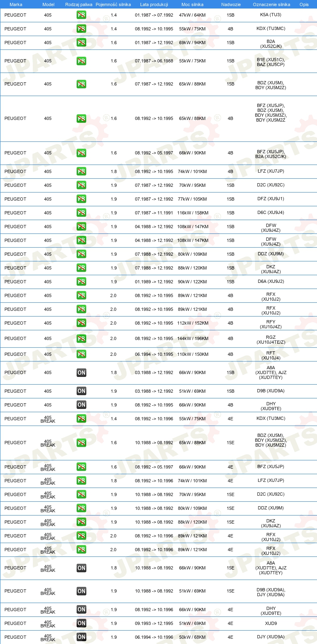Select the power value 47kW / 64KM

tap(193, 15)
